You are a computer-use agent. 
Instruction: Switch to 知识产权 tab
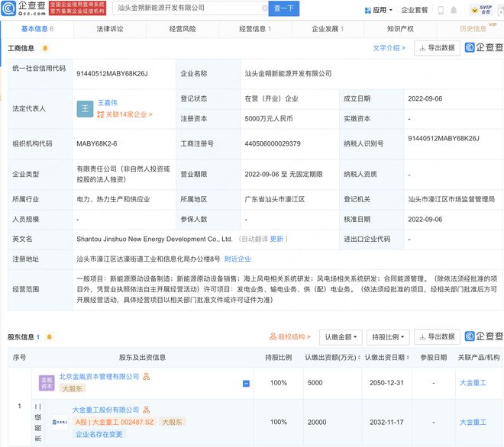pos(400,29)
